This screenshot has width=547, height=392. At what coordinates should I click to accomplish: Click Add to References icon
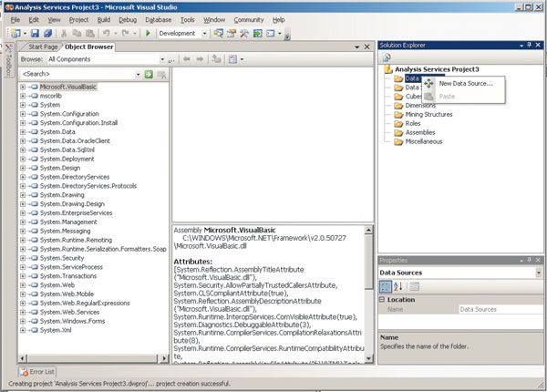pos(216,59)
